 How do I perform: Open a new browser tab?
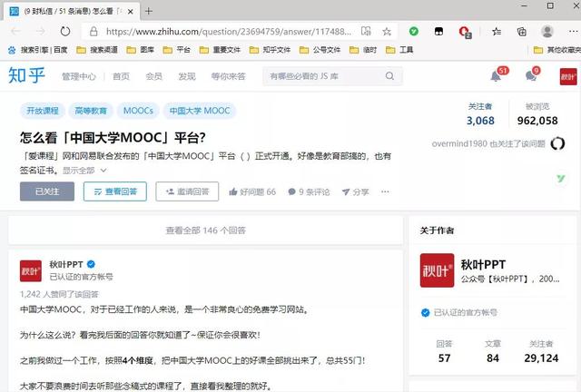tap(149, 11)
